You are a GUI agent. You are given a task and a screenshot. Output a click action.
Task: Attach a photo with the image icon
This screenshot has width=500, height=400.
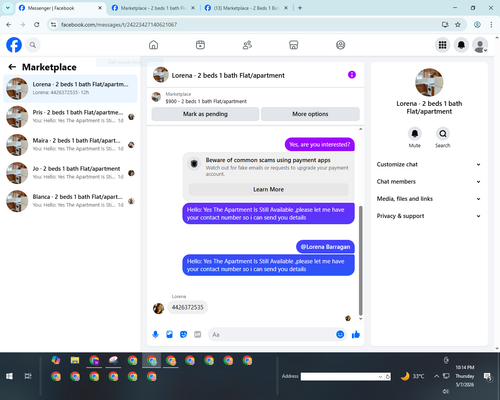click(x=169, y=334)
